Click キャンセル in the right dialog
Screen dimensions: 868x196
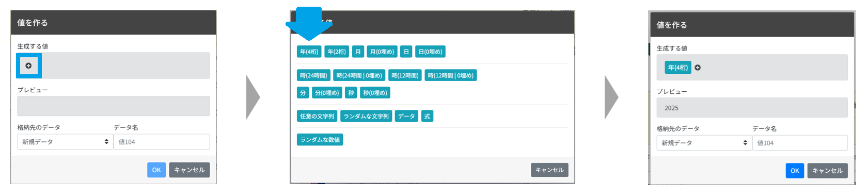827,171
